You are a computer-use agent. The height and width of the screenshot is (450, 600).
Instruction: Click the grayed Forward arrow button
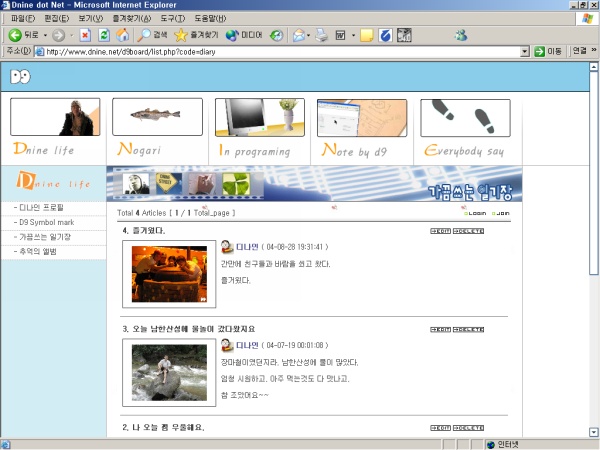(59, 35)
